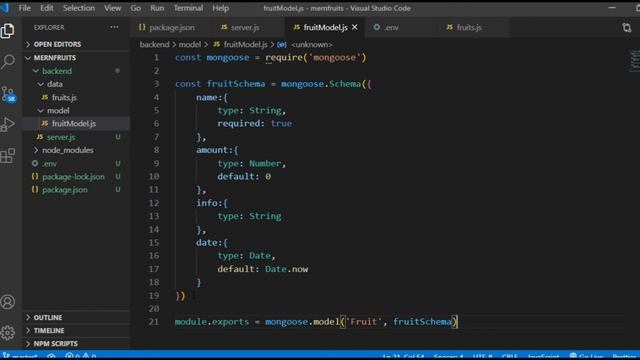This screenshot has height=360, width=640.
Task: Click the unknown symbol icon in breadcrumb
Action: coord(282,44)
